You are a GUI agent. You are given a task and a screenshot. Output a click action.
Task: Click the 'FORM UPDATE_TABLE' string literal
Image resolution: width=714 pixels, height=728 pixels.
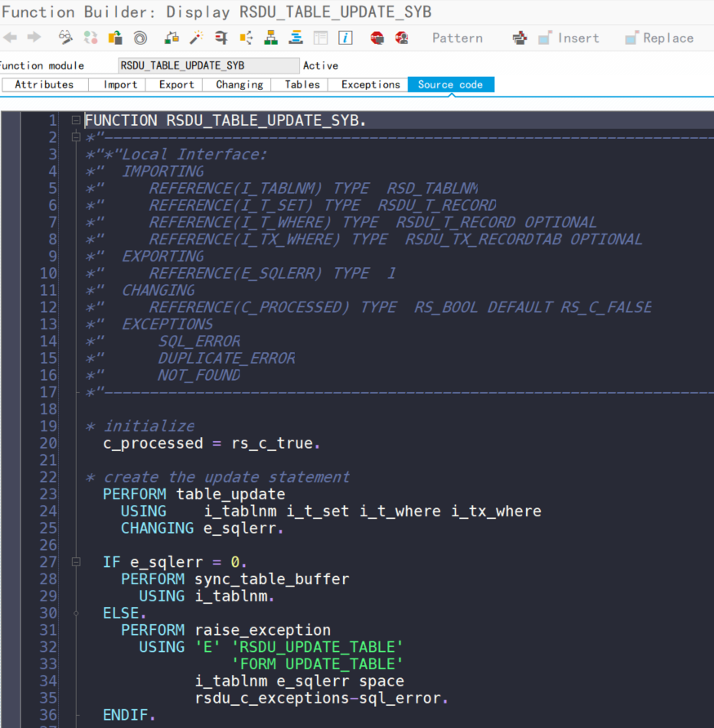click(x=318, y=664)
